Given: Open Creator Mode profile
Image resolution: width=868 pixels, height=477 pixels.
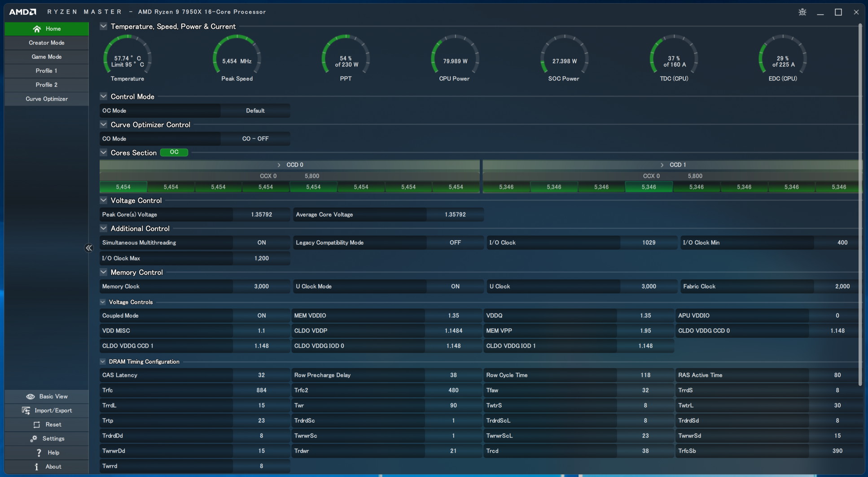Looking at the screenshot, I should [x=47, y=43].
